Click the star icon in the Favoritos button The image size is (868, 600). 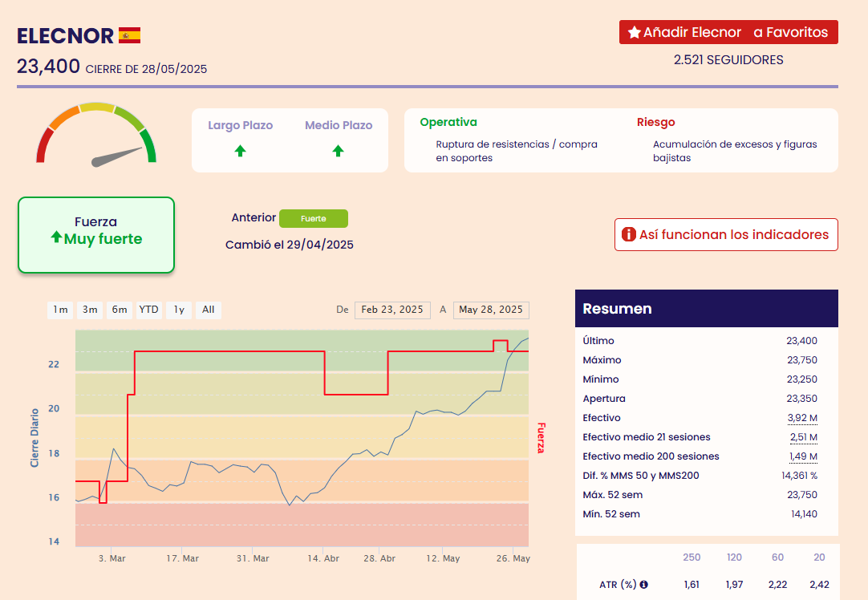click(634, 33)
